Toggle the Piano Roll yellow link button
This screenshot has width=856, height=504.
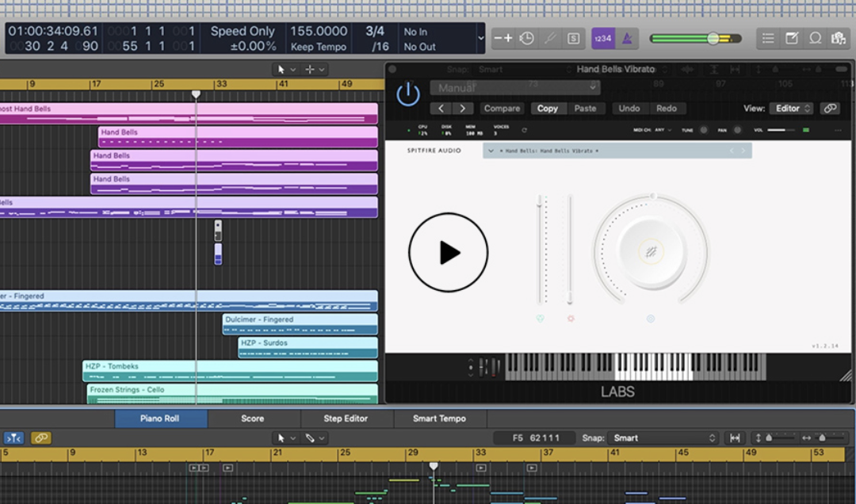(40, 438)
